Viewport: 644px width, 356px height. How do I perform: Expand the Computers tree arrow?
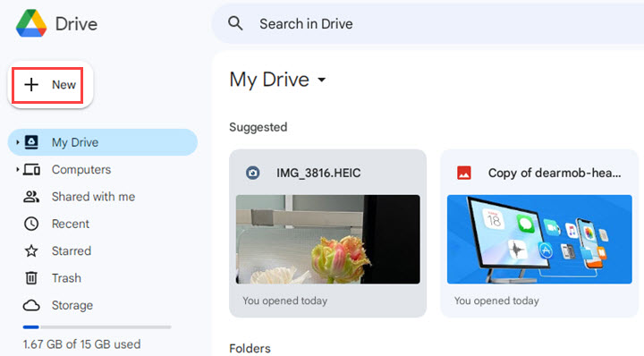pos(17,170)
